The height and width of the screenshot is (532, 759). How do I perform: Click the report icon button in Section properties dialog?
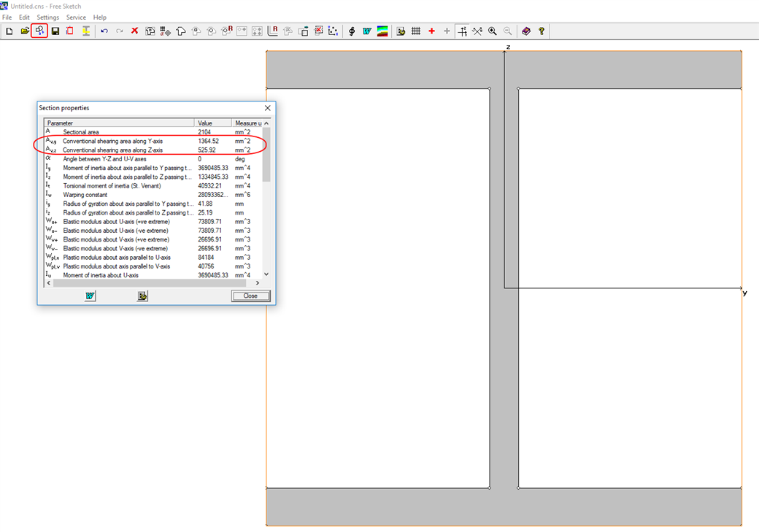point(142,296)
